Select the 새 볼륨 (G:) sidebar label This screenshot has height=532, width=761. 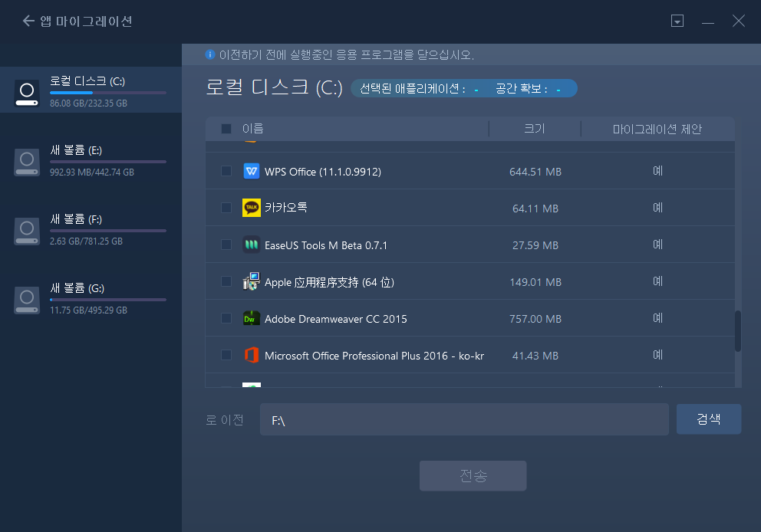(x=77, y=288)
